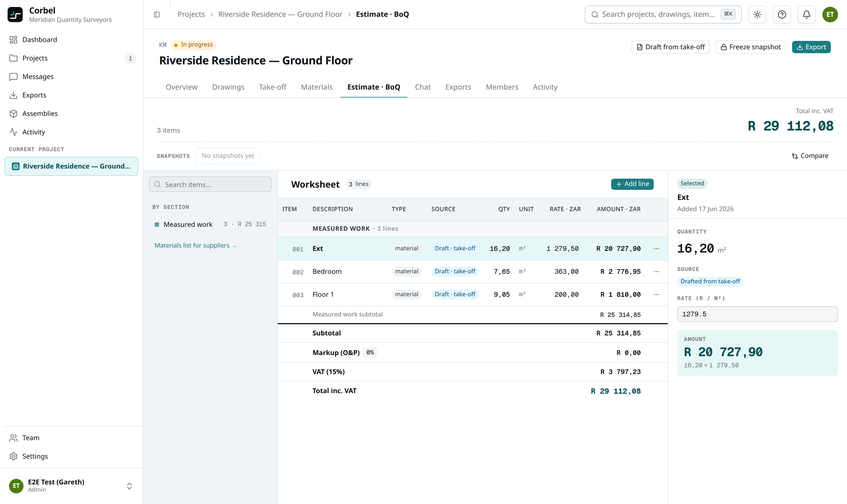
Task: Click the Messages chat bubble icon
Action: [13, 77]
